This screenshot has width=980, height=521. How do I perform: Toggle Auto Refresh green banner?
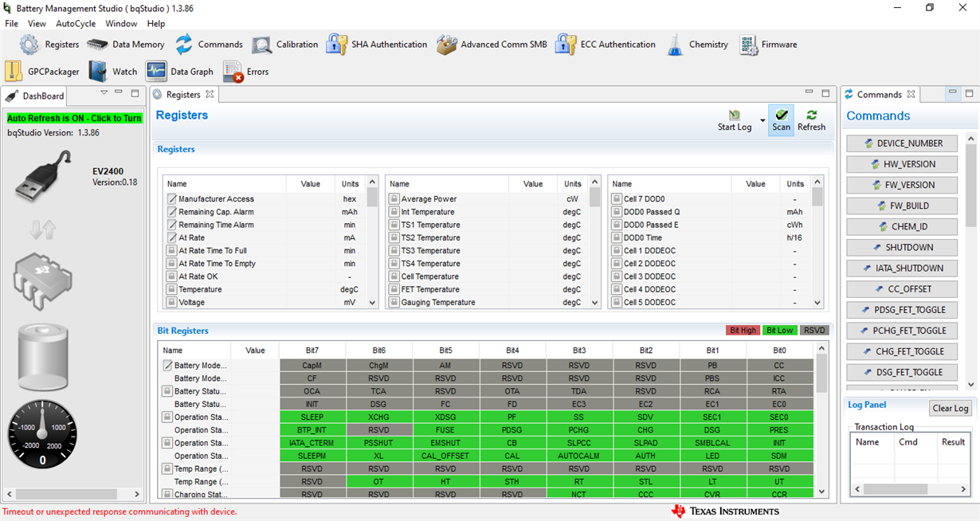click(x=74, y=118)
